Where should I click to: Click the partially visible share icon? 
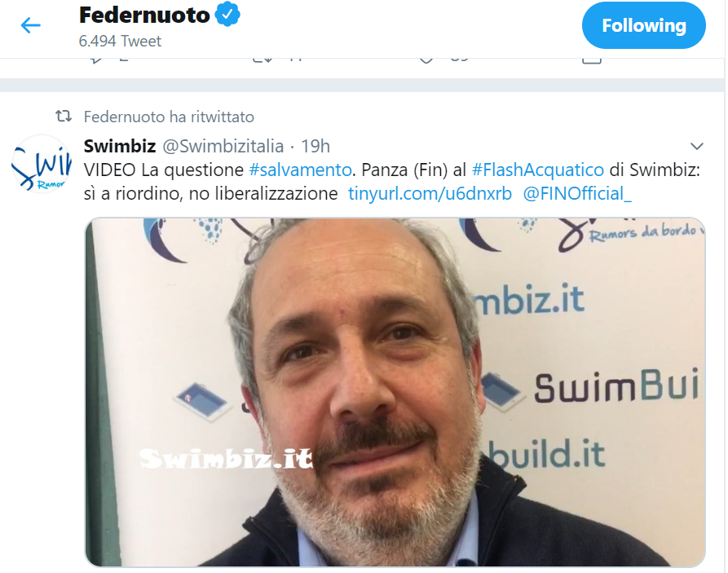click(x=592, y=60)
